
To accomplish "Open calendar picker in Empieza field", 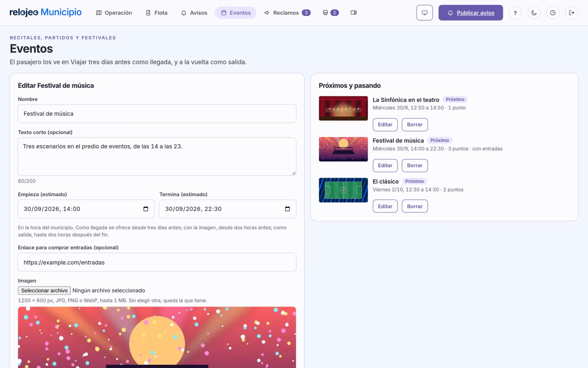I will click(x=146, y=209).
